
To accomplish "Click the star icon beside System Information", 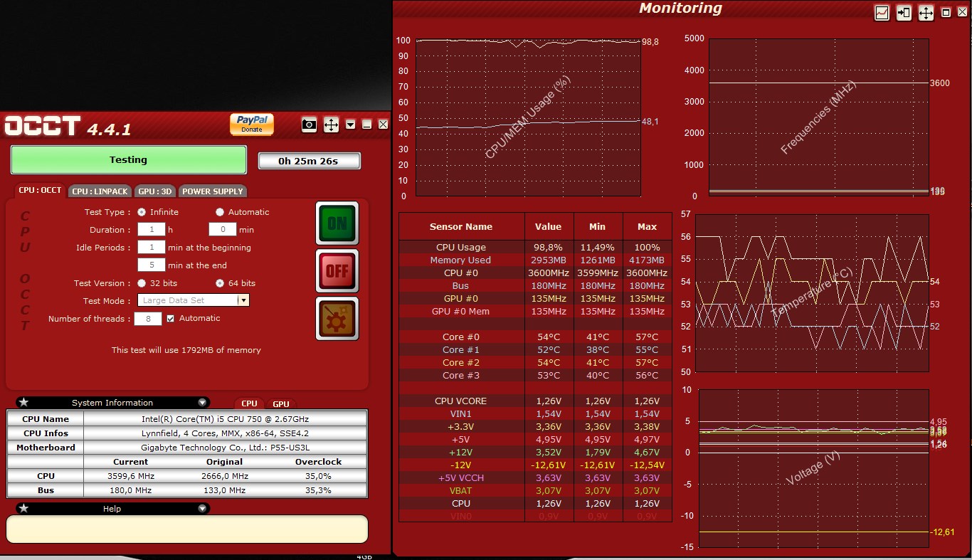I will (x=23, y=403).
